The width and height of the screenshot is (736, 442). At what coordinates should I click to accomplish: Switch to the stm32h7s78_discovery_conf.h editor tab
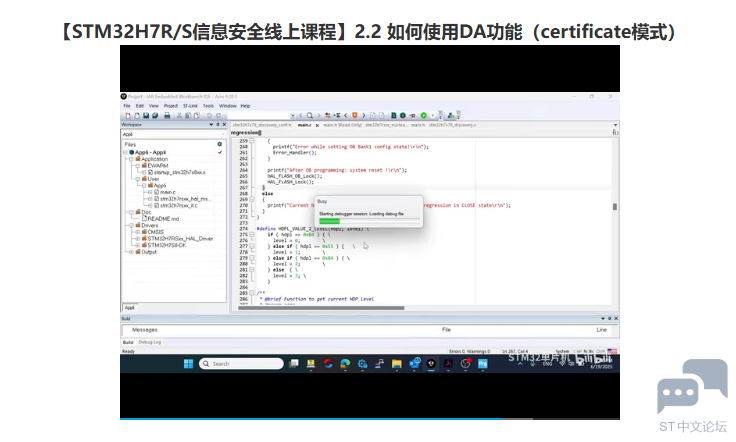[262, 125]
